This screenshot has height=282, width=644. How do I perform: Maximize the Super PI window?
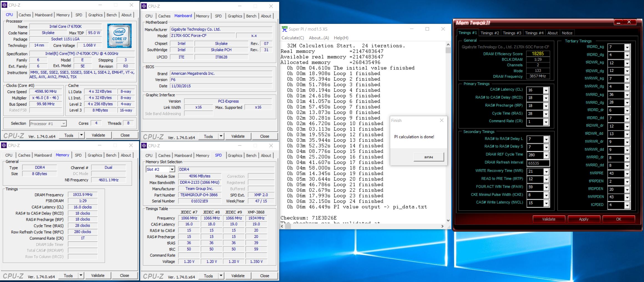[427, 29]
